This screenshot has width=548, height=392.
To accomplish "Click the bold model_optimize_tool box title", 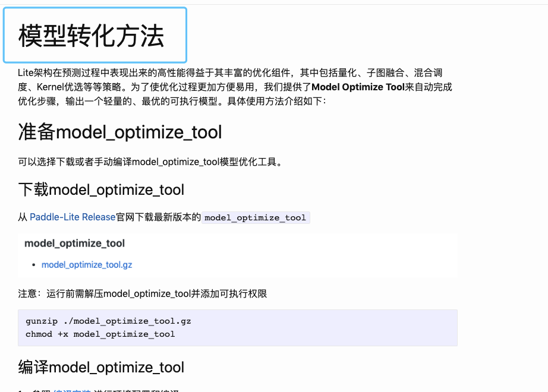I will tap(74, 243).
